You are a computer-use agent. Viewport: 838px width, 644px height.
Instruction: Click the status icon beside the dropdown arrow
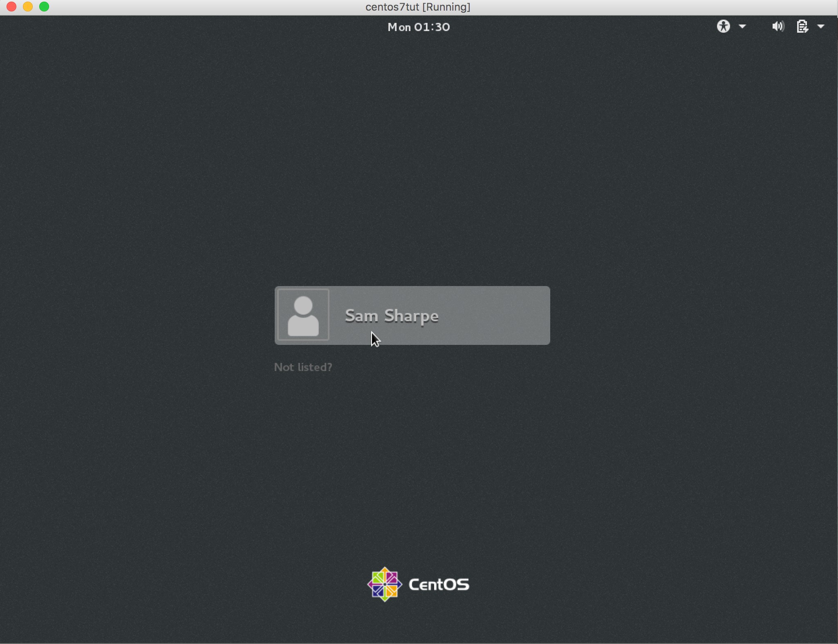click(x=802, y=26)
